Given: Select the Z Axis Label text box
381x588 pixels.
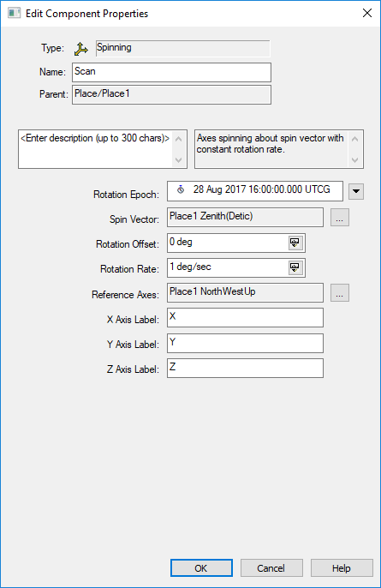Looking at the screenshot, I should [245, 369].
